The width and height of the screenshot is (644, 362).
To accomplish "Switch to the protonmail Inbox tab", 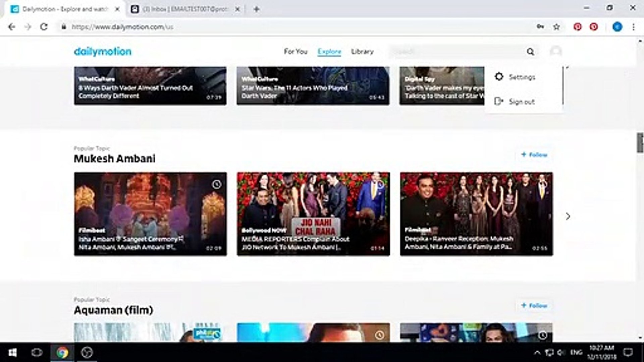I will point(184,9).
